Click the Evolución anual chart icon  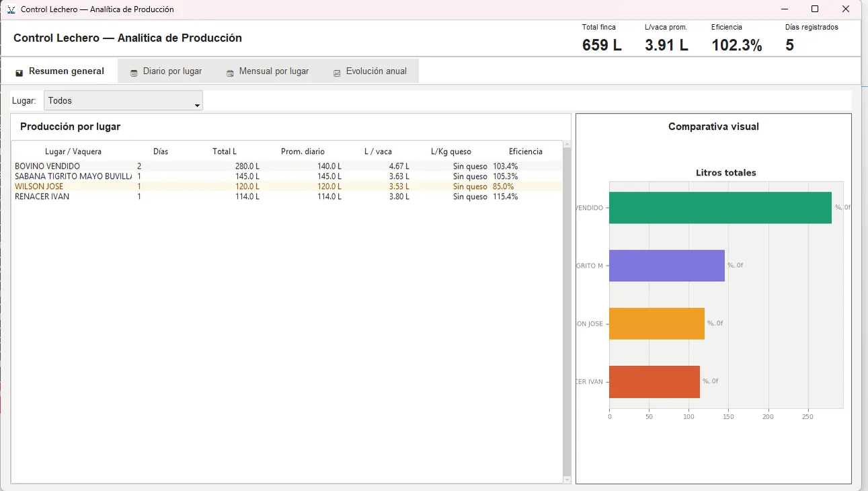(337, 73)
